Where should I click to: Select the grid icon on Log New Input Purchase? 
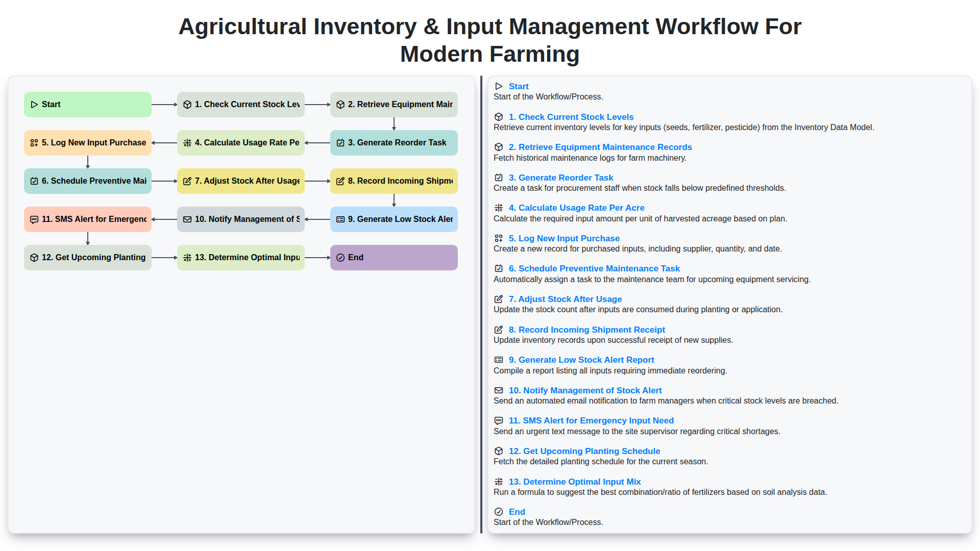tap(34, 142)
